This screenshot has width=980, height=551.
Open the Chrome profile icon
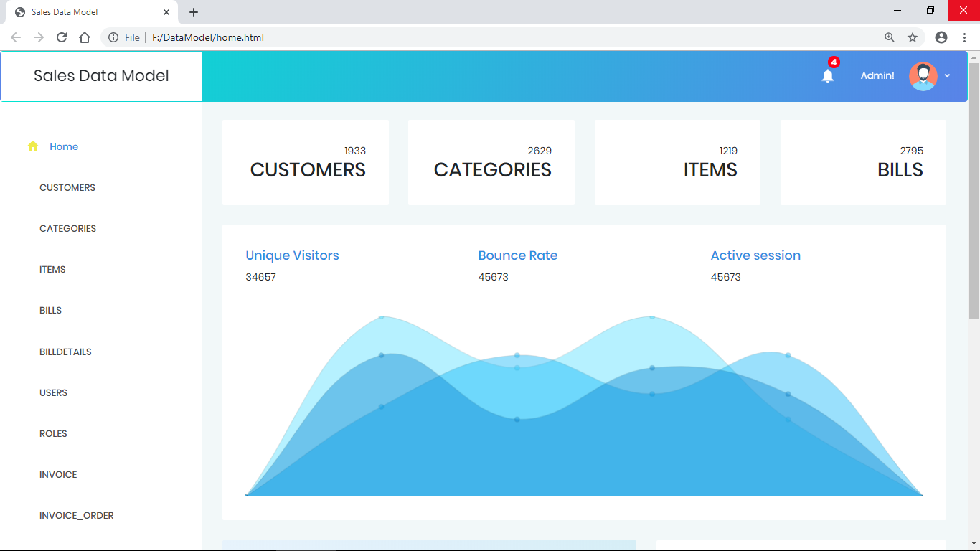[x=941, y=37]
